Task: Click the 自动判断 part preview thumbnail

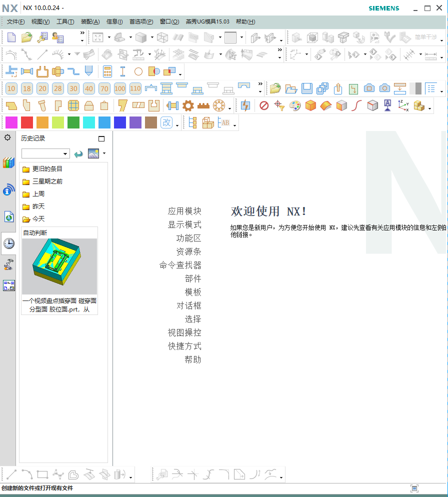Action: (59, 266)
